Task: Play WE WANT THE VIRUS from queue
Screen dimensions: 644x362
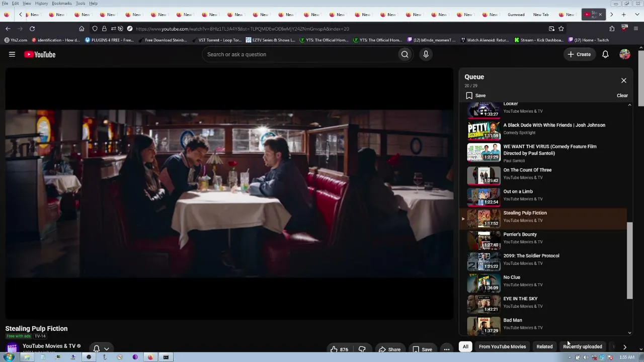Action: (543, 153)
